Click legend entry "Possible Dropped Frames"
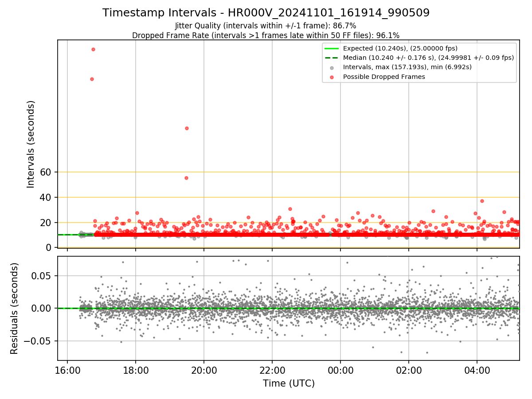Image resolution: width=532 pixels, height=399 pixels. click(x=384, y=77)
